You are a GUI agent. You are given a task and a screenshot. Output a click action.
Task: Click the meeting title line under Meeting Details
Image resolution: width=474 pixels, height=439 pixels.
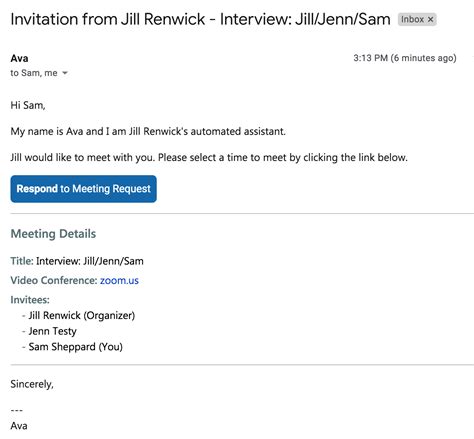tap(77, 261)
